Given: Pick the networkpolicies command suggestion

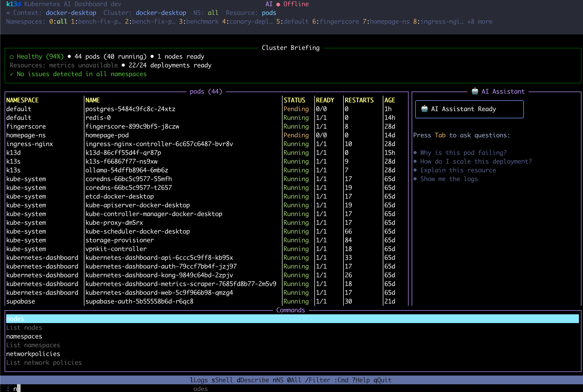Looking at the screenshot, I should 33,354.
